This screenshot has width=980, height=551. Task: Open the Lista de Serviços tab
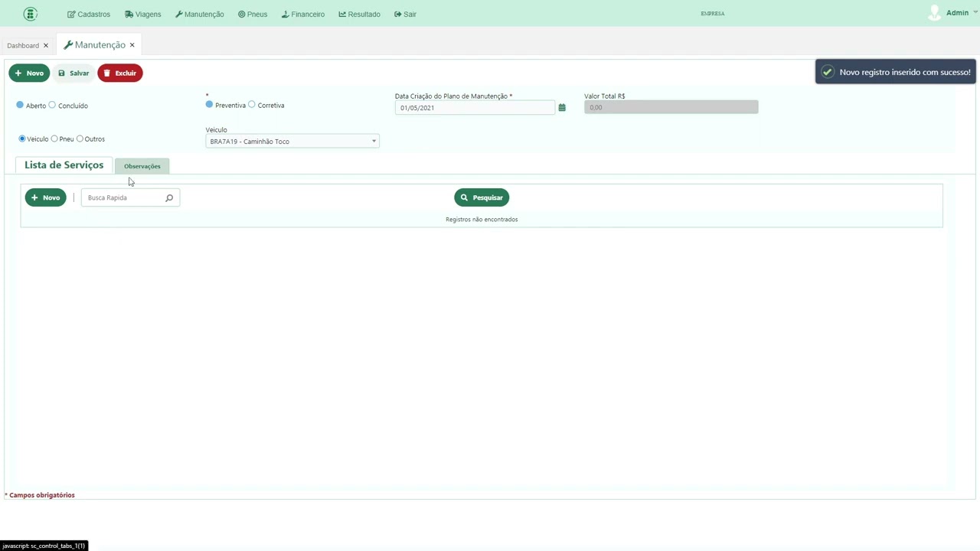click(x=64, y=165)
